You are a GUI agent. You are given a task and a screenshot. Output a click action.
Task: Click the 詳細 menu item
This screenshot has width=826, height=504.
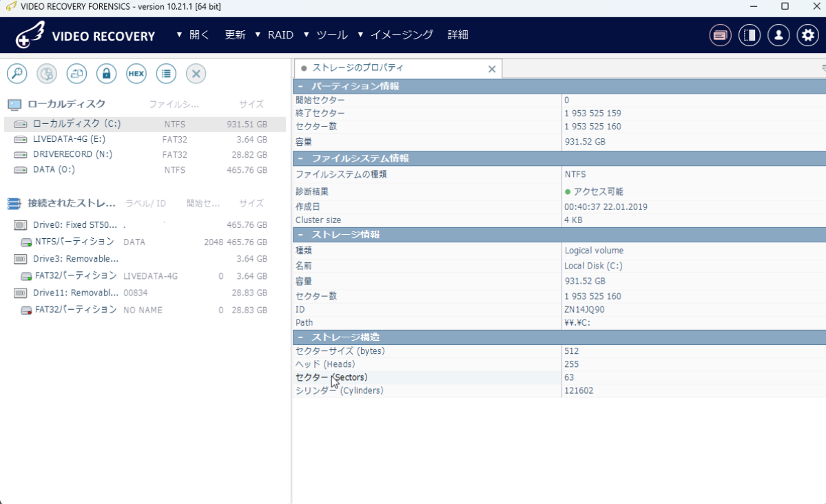[x=457, y=34]
